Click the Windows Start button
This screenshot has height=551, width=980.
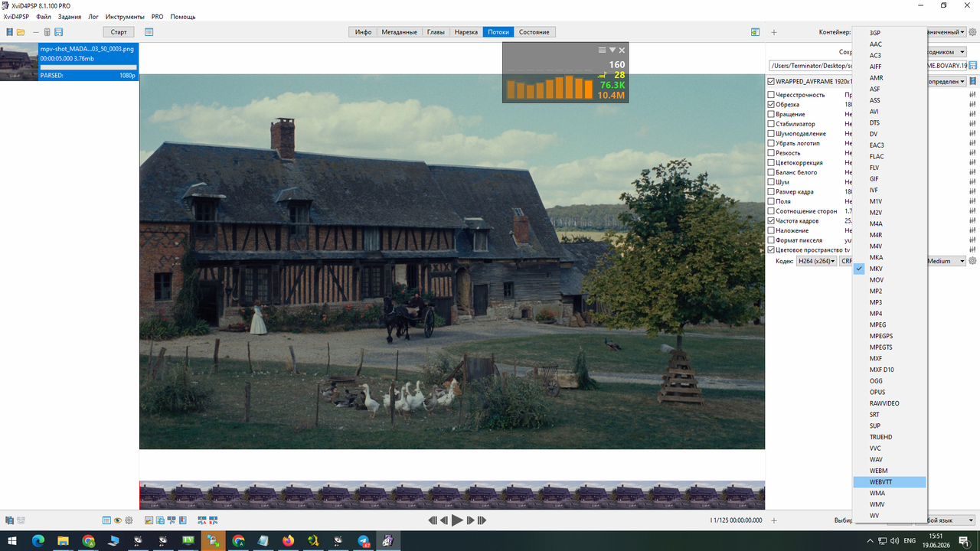click(13, 541)
